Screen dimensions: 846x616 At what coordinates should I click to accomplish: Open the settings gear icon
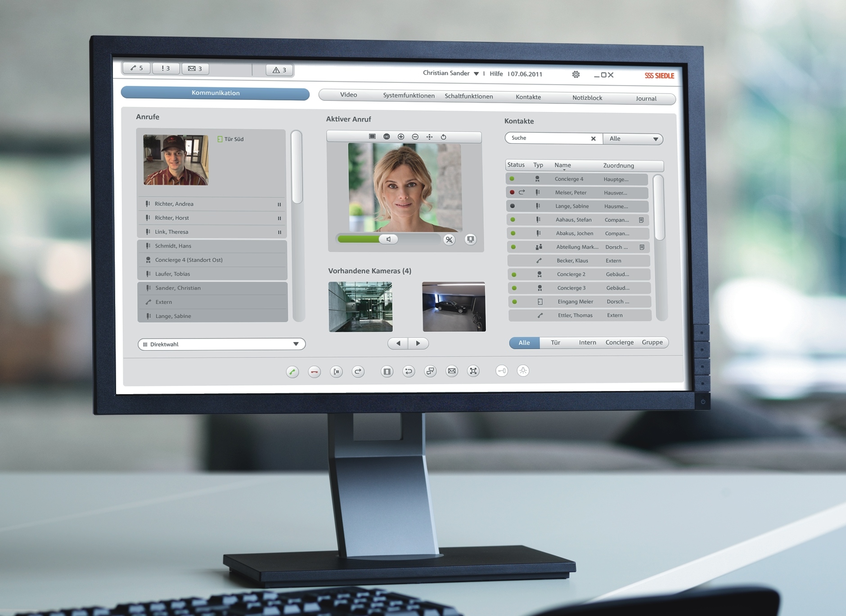point(576,75)
